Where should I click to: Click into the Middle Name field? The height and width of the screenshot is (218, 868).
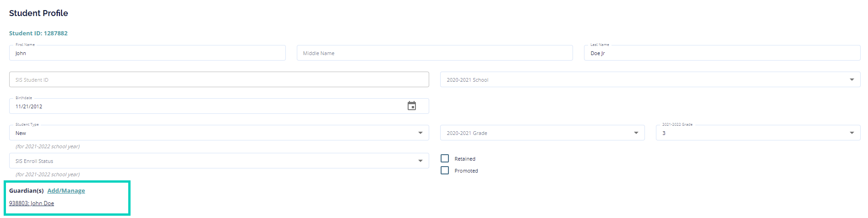pos(434,53)
